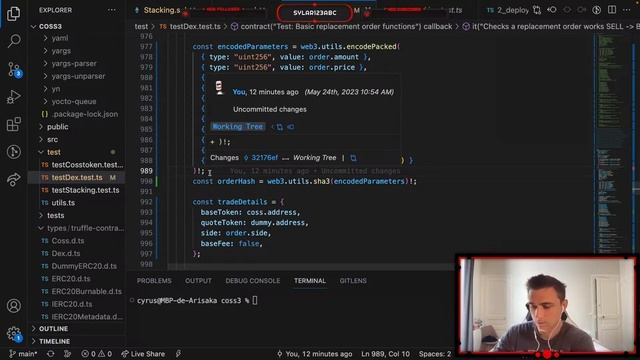Viewport: 640px width, 360px height.
Task: Open the Accounts menu icon
Action: [13, 305]
